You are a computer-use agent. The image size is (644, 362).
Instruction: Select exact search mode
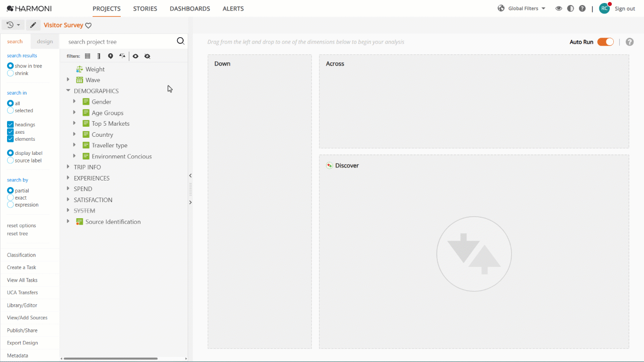(x=10, y=198)
